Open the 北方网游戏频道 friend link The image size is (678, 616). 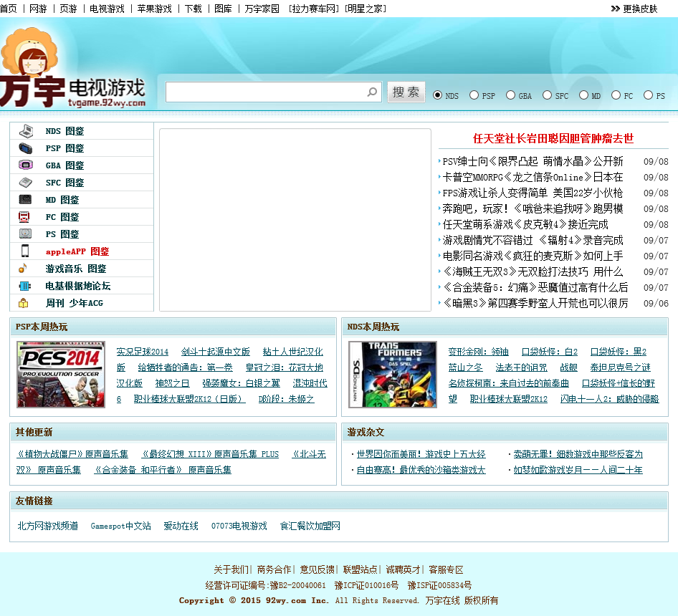click(47, 526)
